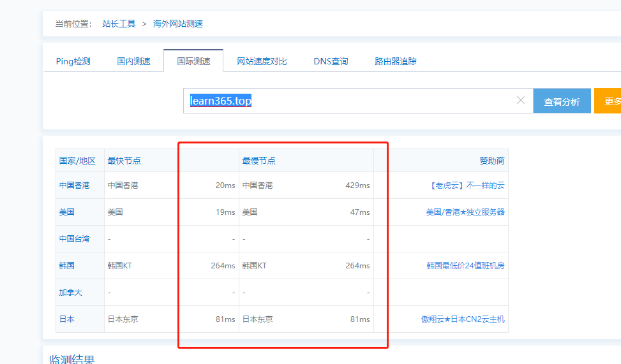Image resolution: width=621 pixels, height=364 pixels.
Task: Open the 网站速度对比 tab
Action: pyautogui.click(x=262, y=61)
